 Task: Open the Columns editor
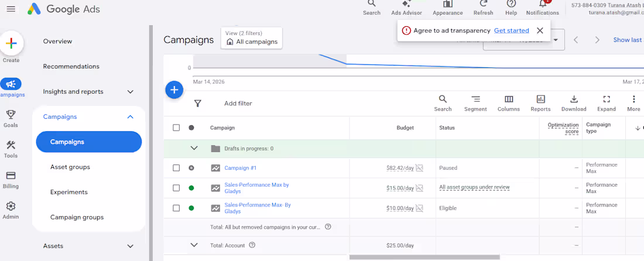pos(508,104)
